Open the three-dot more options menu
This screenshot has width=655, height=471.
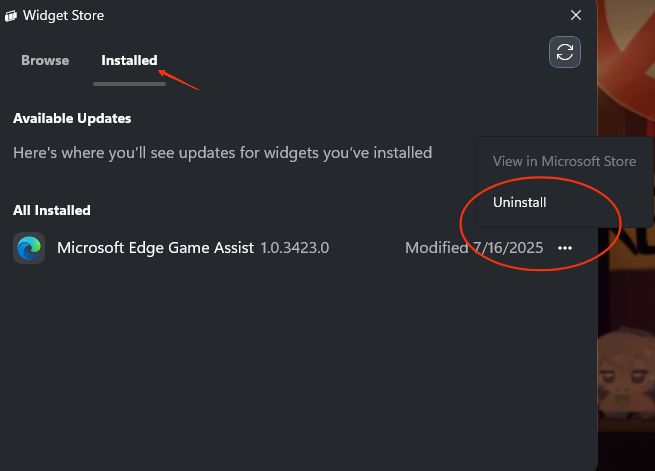[565, 248]
